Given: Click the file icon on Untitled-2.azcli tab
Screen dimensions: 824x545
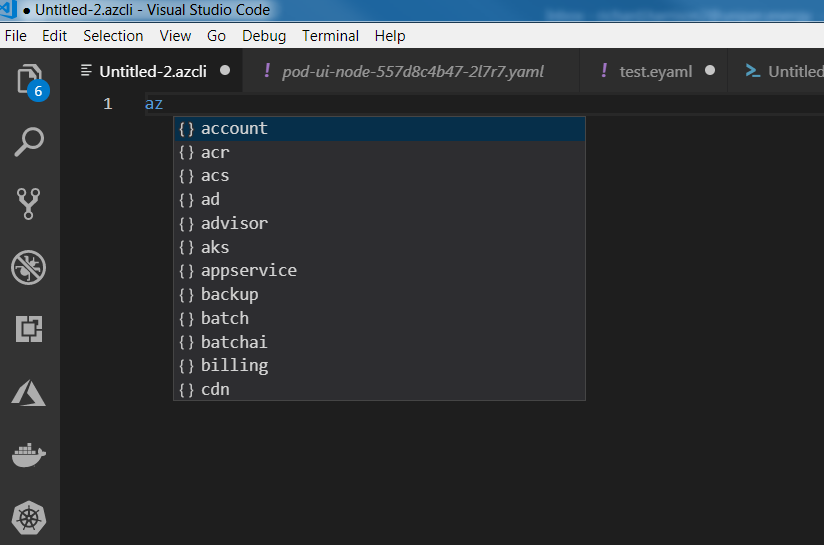Looking at the screenshot, I should pos(86,70).
